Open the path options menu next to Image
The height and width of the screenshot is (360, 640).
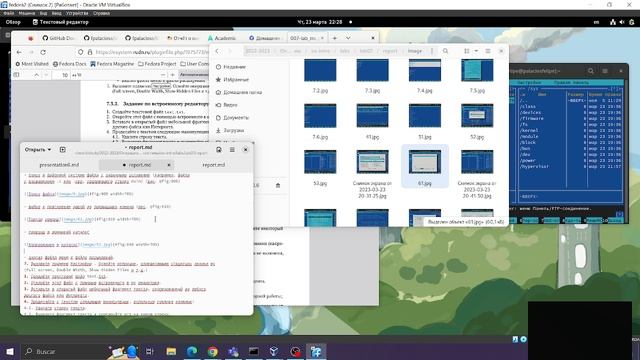point(432,51)
